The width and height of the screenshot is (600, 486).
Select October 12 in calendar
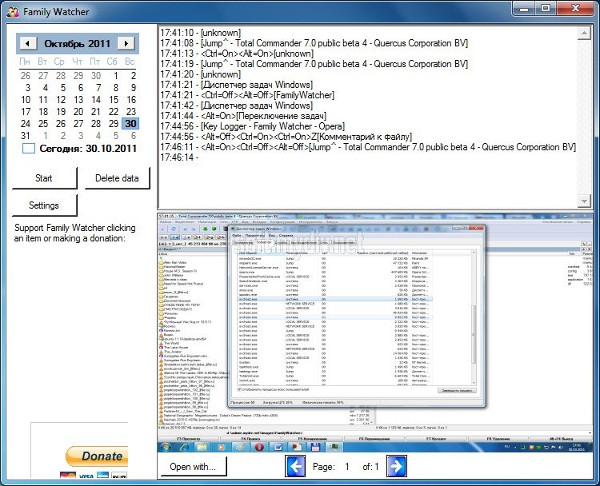61,99
